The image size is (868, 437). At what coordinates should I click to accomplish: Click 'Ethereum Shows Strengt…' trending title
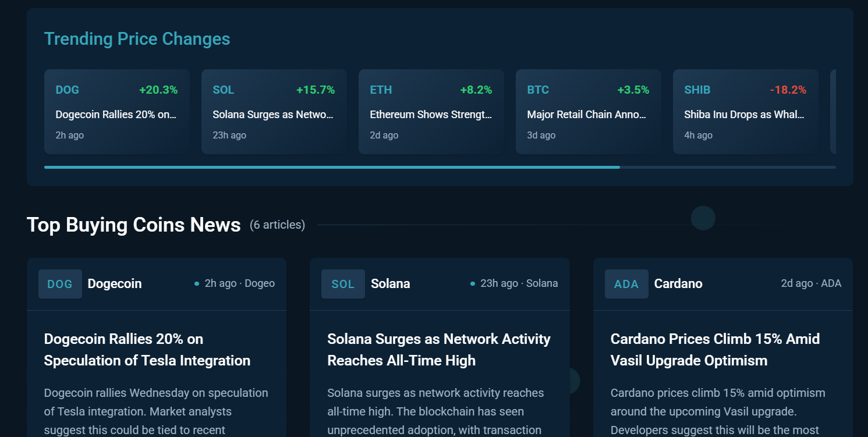click(x=431, y=115)
